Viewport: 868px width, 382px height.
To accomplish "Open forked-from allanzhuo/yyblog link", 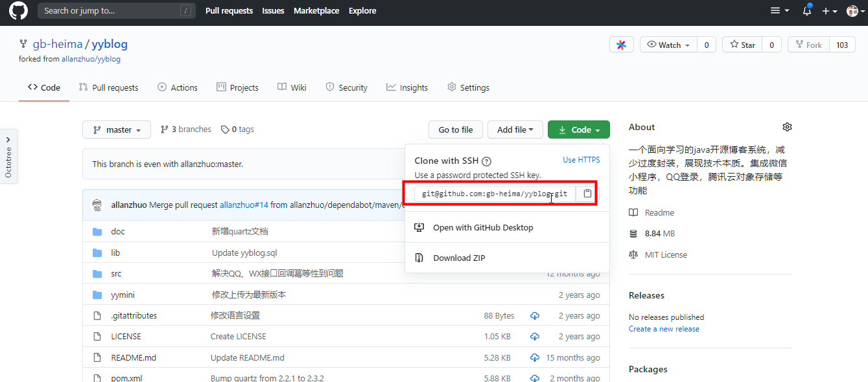I will pos(91,59).
